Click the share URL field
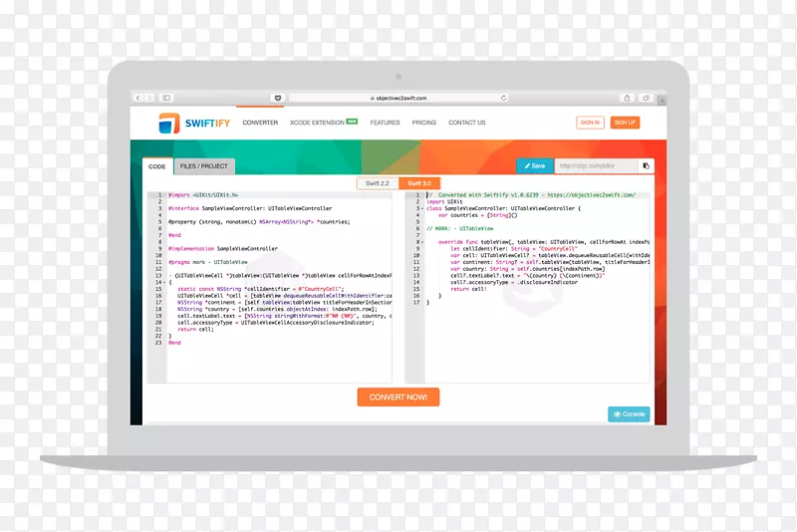This screenshot has width=797, height=532. pos(596,166)
